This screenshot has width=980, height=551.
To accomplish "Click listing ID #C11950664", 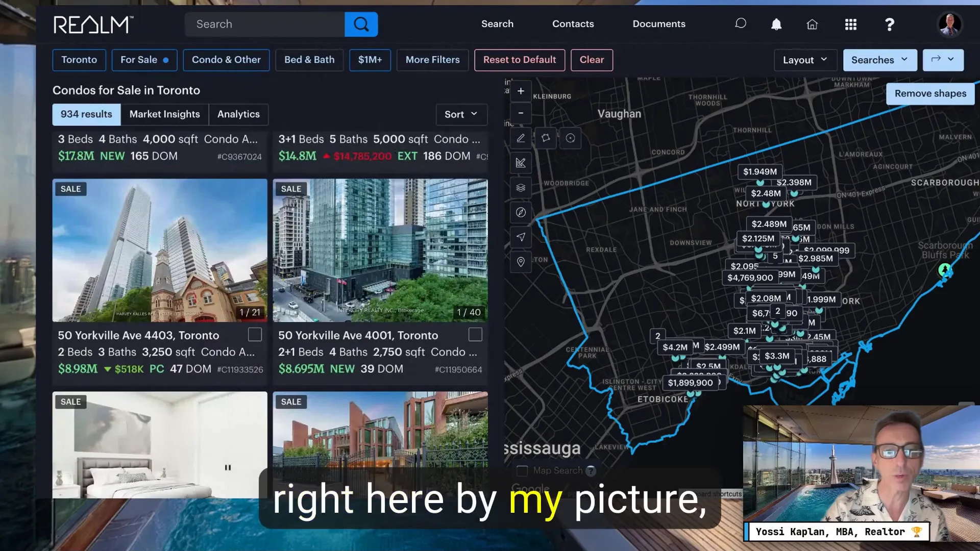I will pos(458,369).
